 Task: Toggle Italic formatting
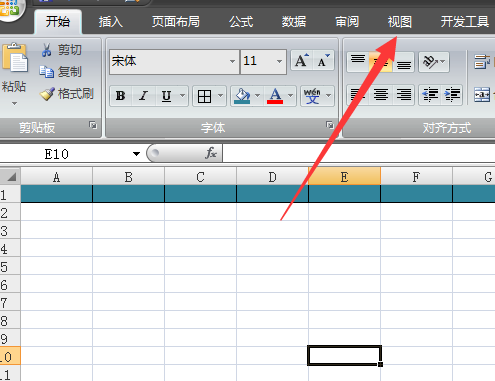[143, 96]
